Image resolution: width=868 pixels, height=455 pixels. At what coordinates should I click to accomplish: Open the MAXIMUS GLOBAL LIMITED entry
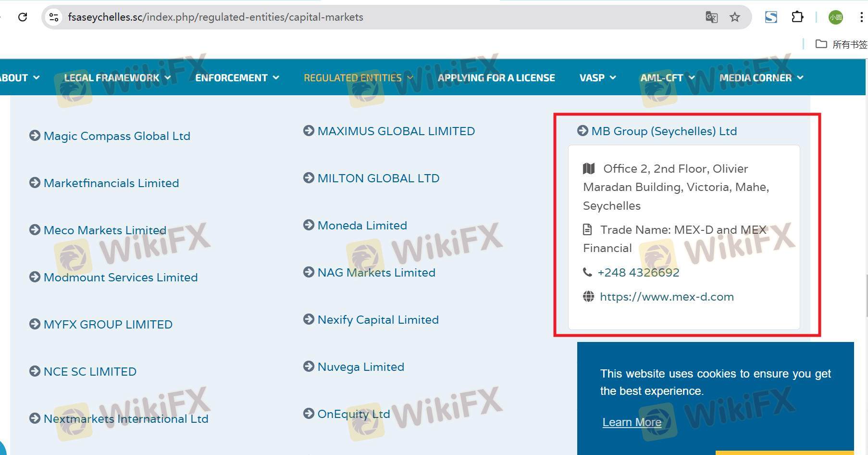tap(396, 131)
